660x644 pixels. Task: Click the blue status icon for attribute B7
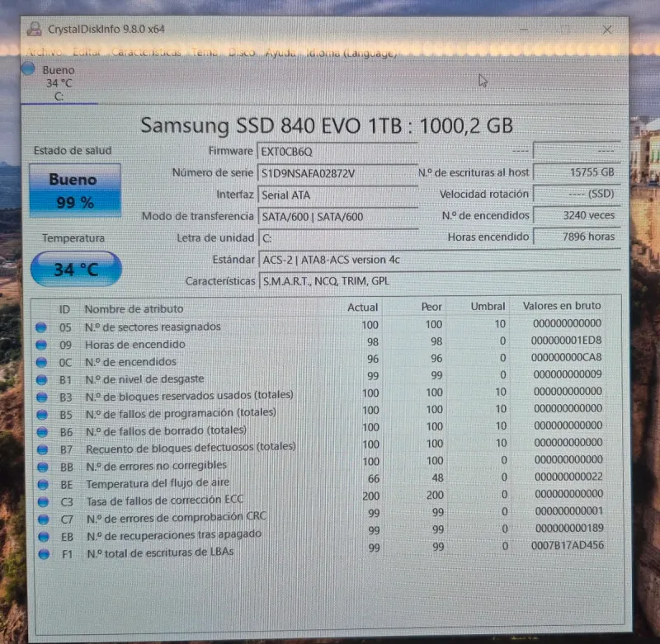point(43,449)
